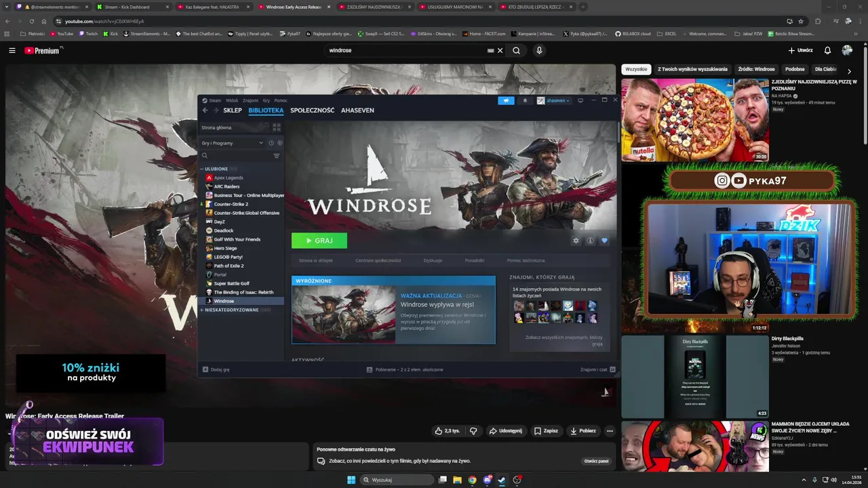Open Znajomi i czat in Steam
This screenshot has width=868, height=488.
(x=597, y=369)
